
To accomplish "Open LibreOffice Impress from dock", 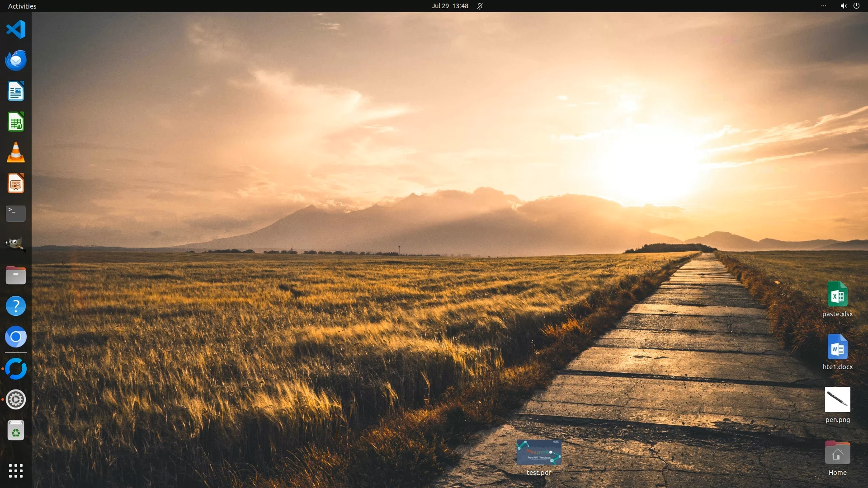I will [16, 183].
